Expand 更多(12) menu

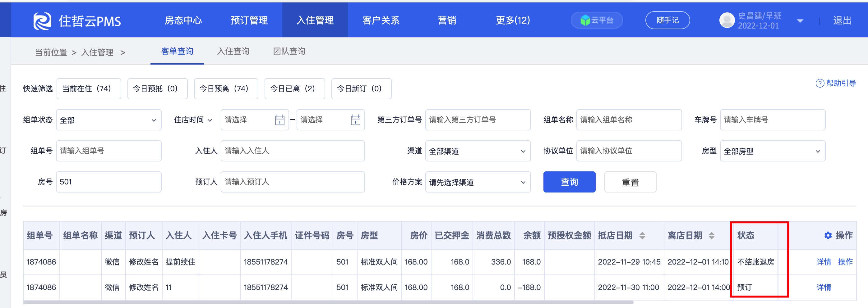pyautogui.click(x=513, y=20)
